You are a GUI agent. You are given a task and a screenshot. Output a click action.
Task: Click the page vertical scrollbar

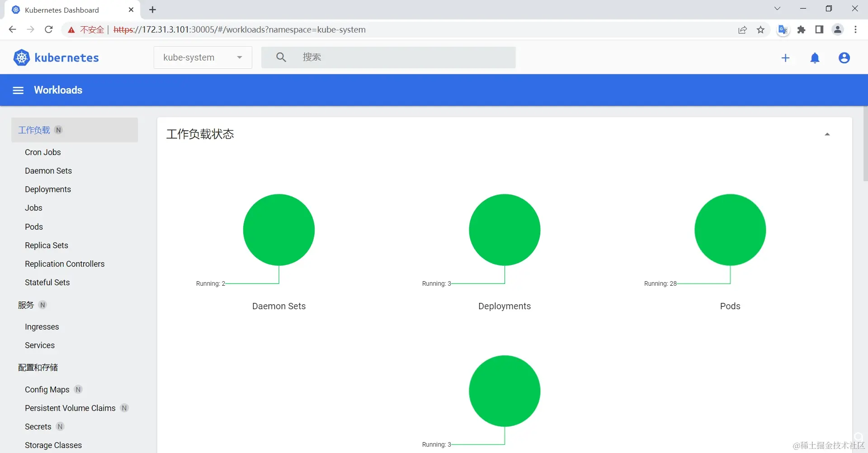point(865,144)
